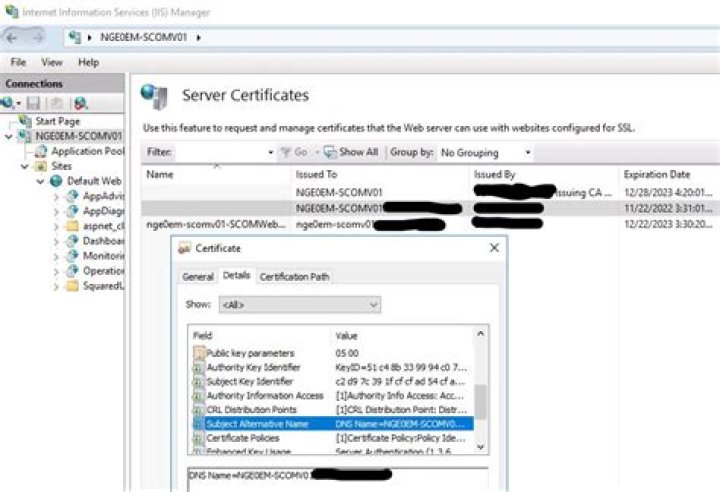Image resolution: width=720 pixels, height=492 pixels.
Task: Click the Issued By column header
Action: point(544,175)
